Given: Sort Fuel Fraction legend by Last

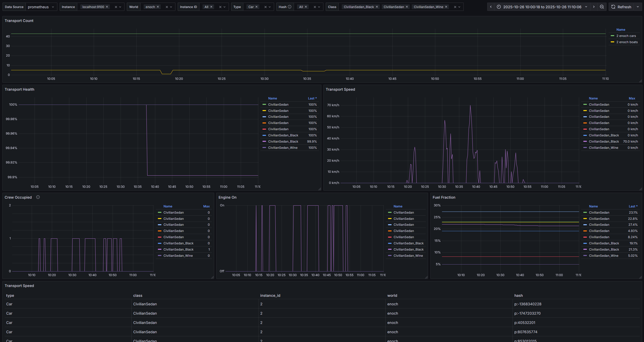Looking at the screenshot, I should pos(633,206).
